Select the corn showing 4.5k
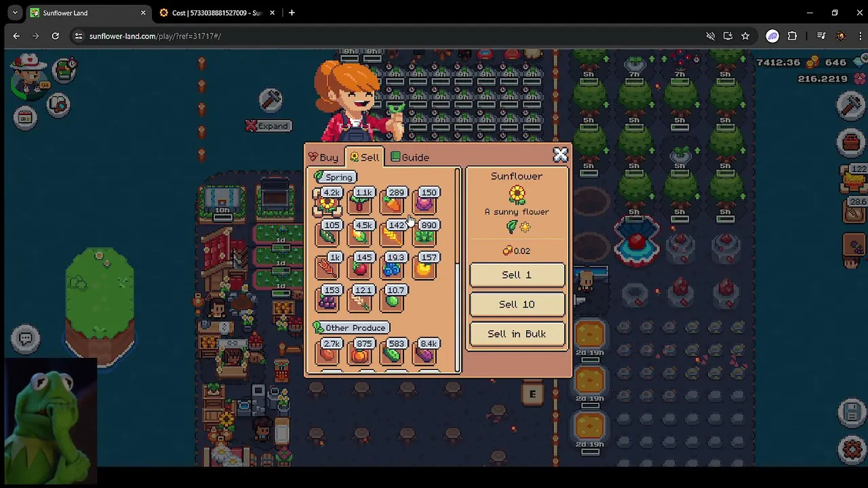The width and height of the screenshot is (868, 488). pyautogui.click(x=361, y=235)
